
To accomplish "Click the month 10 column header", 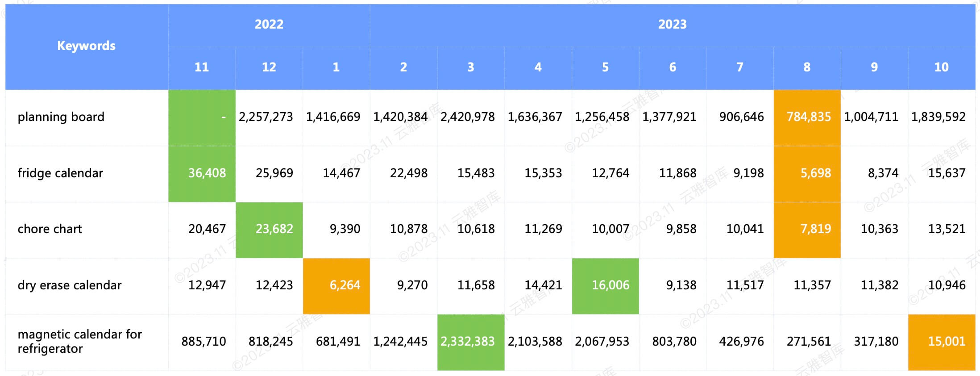I will tap(941, 67).
